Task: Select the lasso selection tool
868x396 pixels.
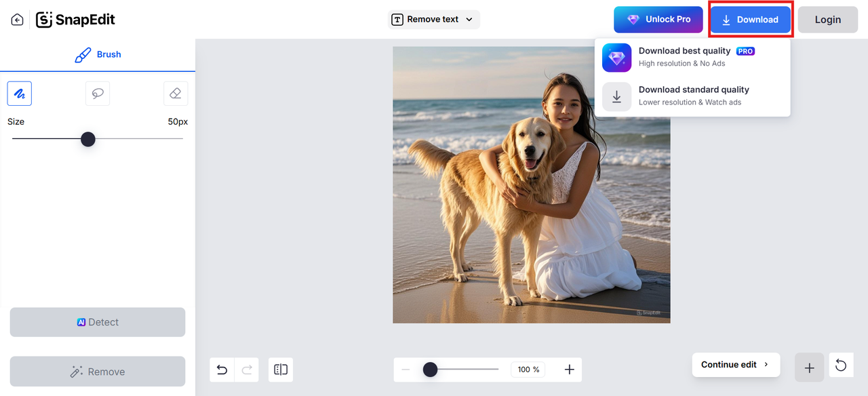Action: [x=98, y=94]
